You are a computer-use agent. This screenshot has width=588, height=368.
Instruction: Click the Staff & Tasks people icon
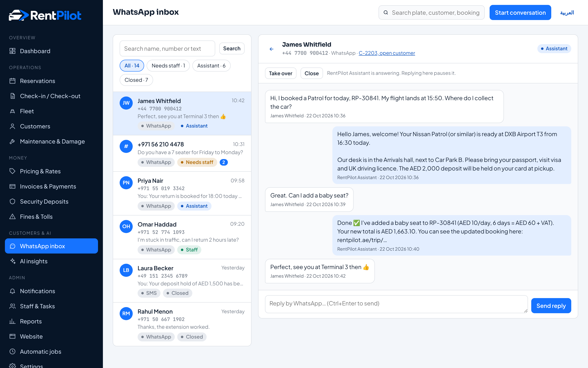pyautogui.click(x=12, y=306)
